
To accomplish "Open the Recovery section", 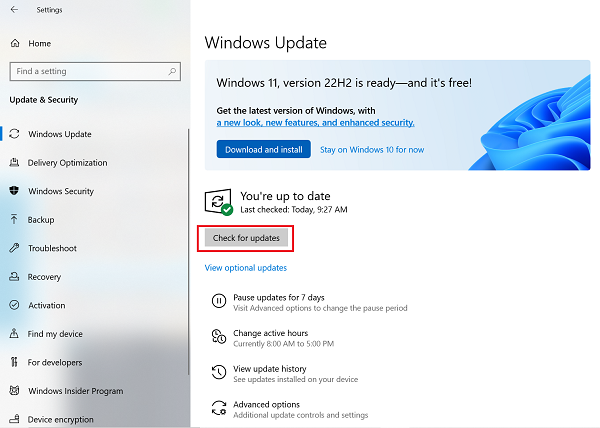I will pyautogui.click(x=44, y=277).
